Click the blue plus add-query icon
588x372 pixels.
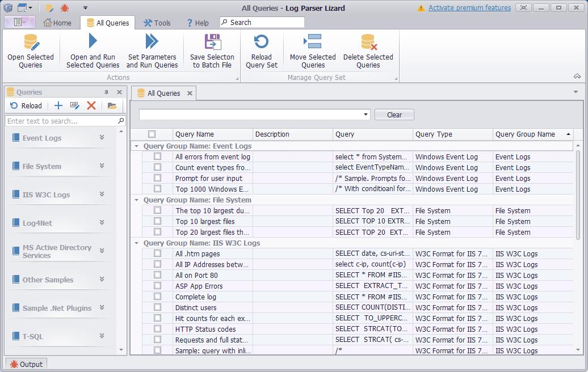click(58, 105)
